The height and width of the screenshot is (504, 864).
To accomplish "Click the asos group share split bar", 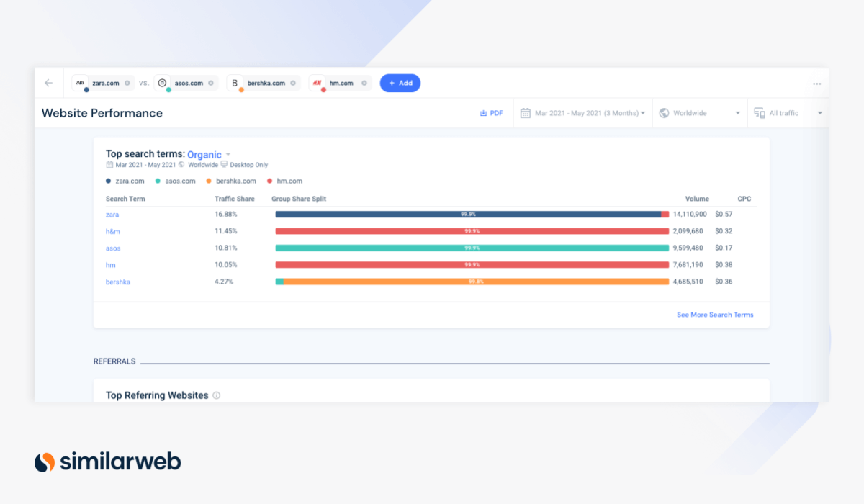I will point(472,248).
